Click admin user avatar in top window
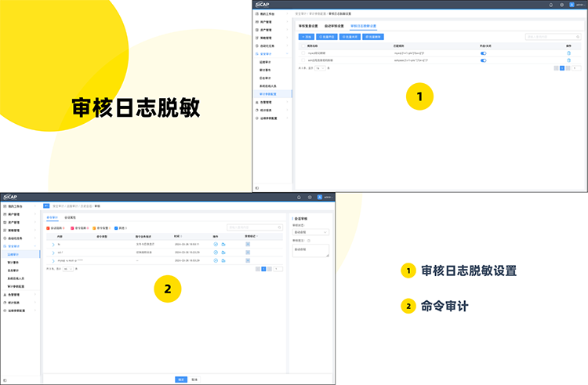This screenshot has height=385, width=588. (573, 5)
